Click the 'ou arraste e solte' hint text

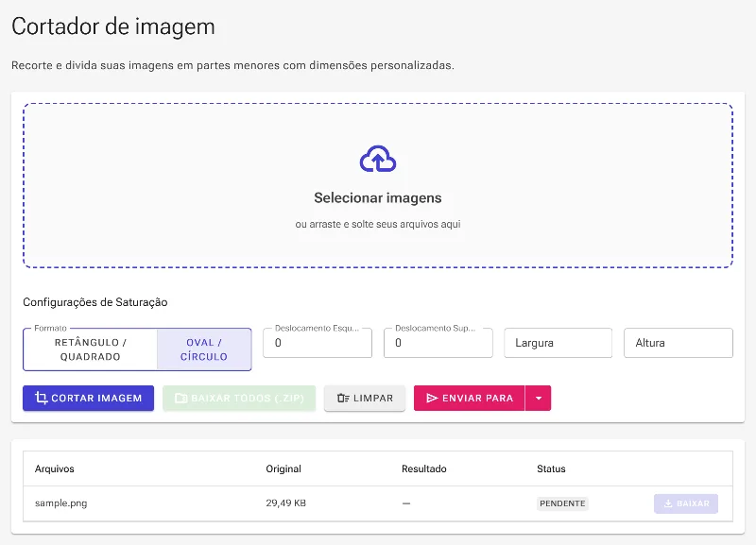click(377, 224)
